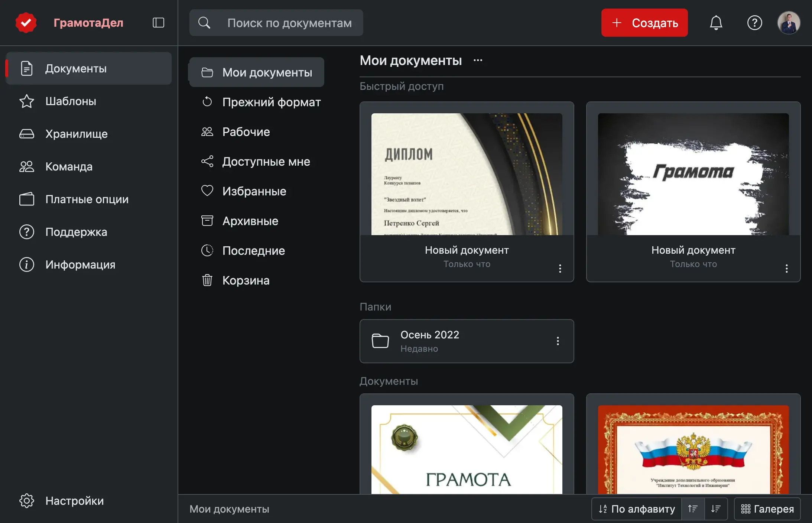Collapse the sidebar with the panel toggle icon
This screenshot has width=812, height=523.
158,23
